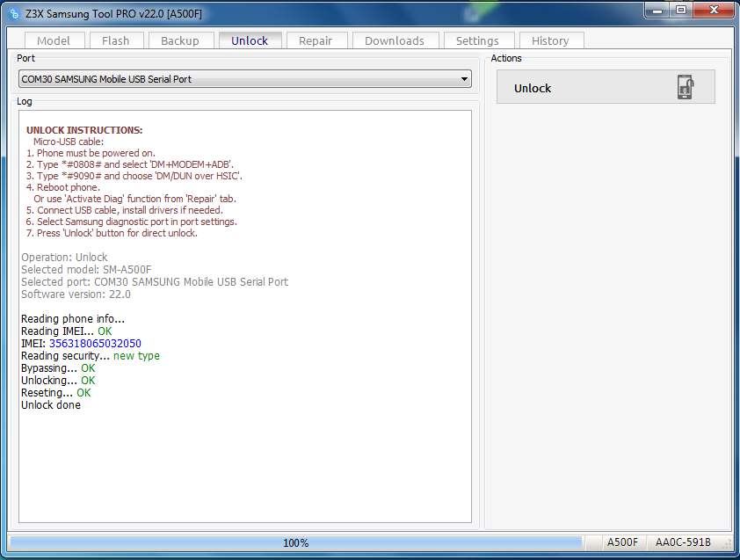Click the AA0C-591B status bar entry

[683, 542]
